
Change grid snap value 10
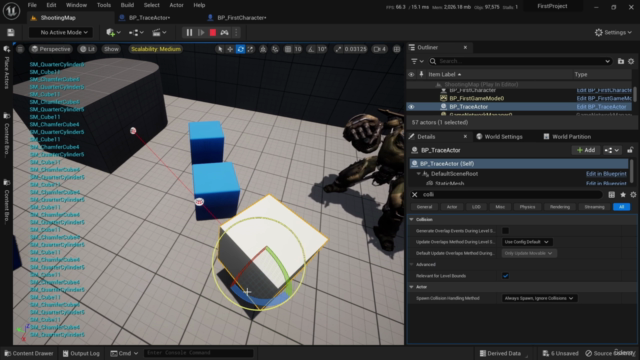coord(298,49)
